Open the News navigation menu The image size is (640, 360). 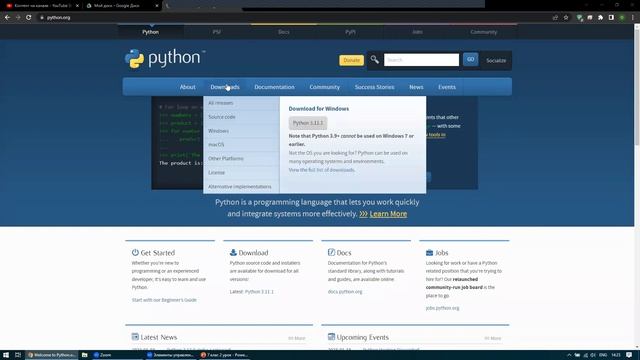[416, 87]
